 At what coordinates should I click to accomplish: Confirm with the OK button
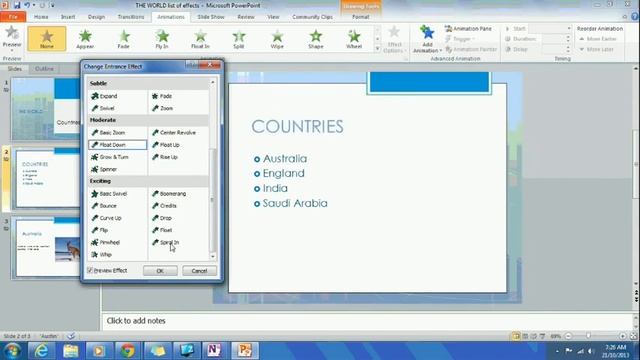coord(160,271)
